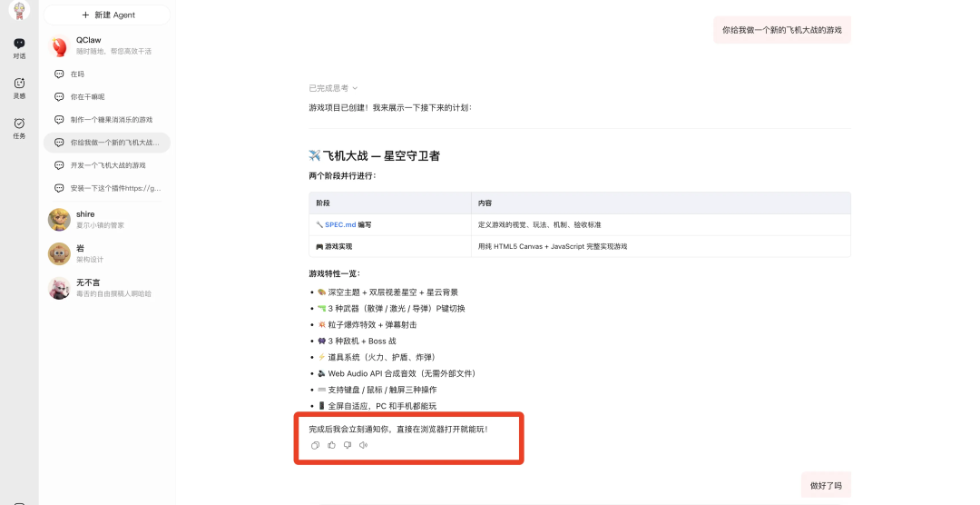Screen dimensions: 980x505
Task: Open the 你在干嘛呢 conversation
Action: 107,97
